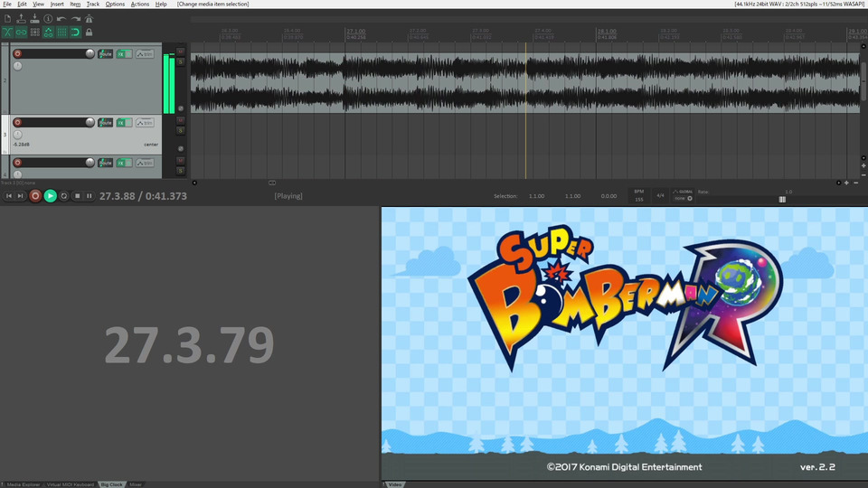Viewport: 868px width, 488px height.
Task: Click the playback Rate slider handle
Action: click(782, 199)
